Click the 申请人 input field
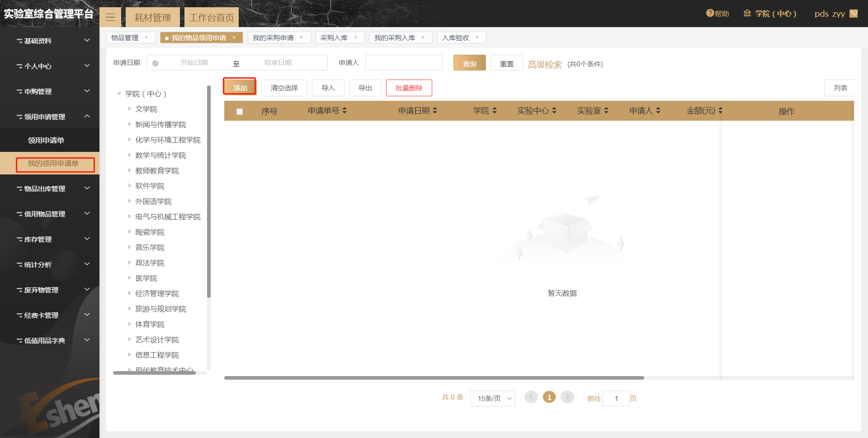868x438 pixels. tap(404, 63)
